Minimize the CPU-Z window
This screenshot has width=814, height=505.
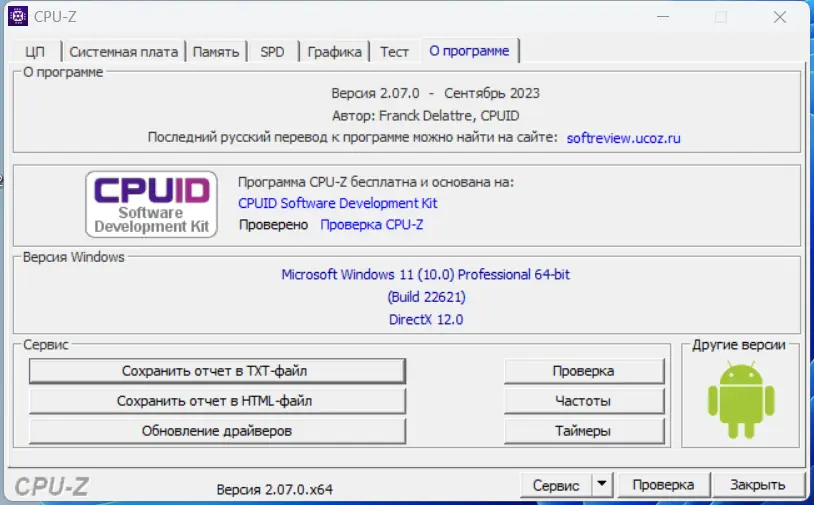662,17
